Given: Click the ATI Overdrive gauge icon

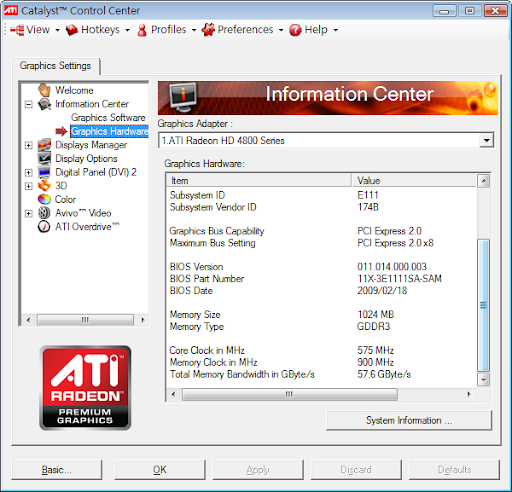Looking at the screenshot, I should point(44,227).
